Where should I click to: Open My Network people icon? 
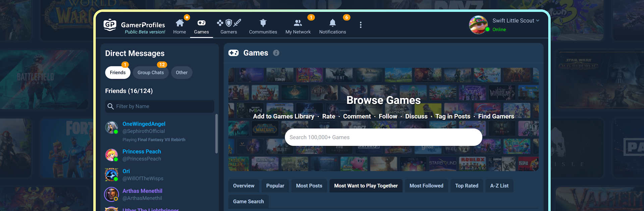298,23
